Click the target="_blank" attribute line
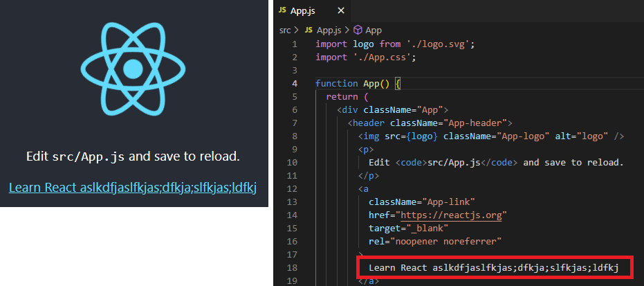The height and width of the screenshot is (286, 644). [409, 228]
